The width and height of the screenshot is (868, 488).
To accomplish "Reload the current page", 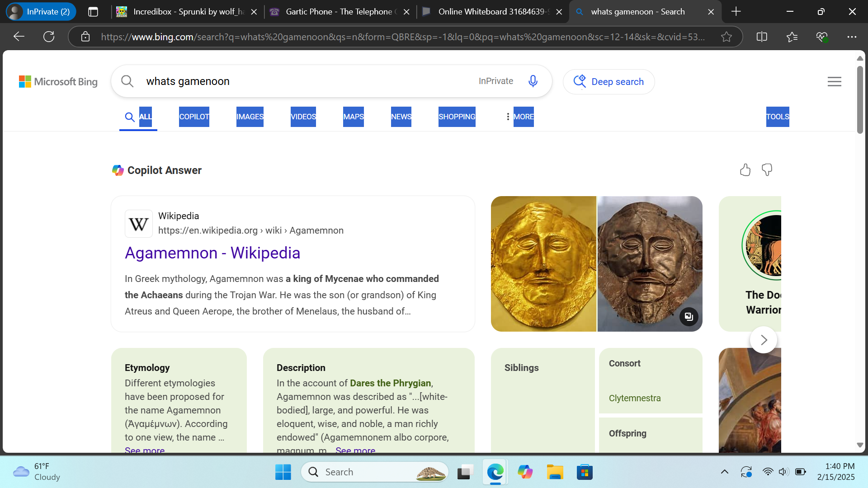I will coord(49,37).
